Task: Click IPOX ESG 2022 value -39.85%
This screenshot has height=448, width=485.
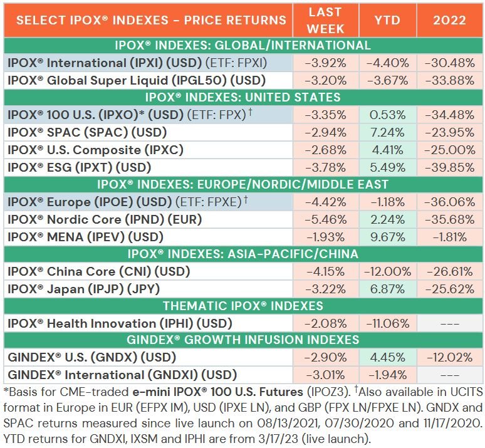Action: pos(449,168)
